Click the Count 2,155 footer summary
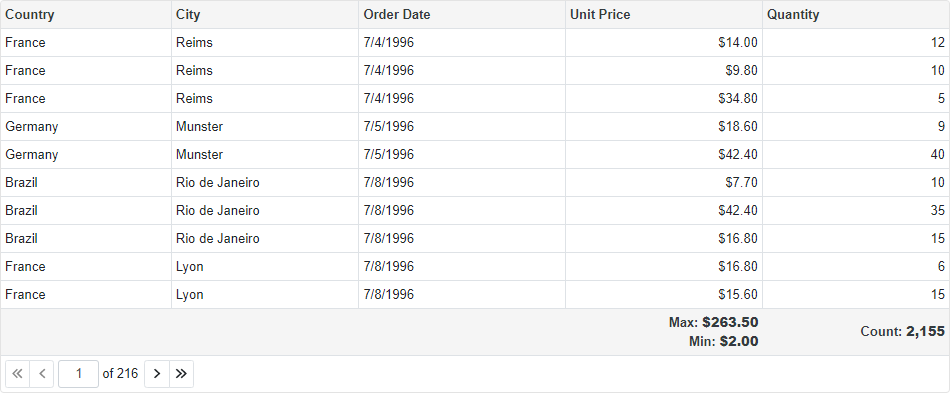This screenshot has height=393, width=950. click(x=902, y=331)
